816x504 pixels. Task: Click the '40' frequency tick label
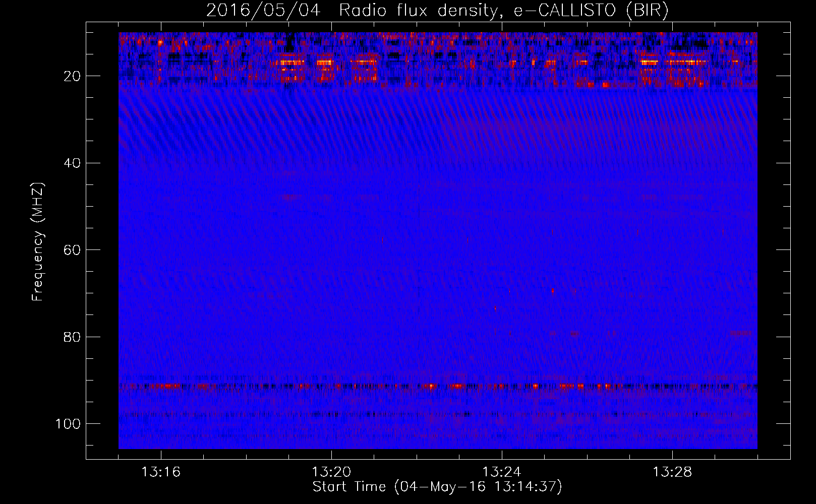[x=73, y=163]
